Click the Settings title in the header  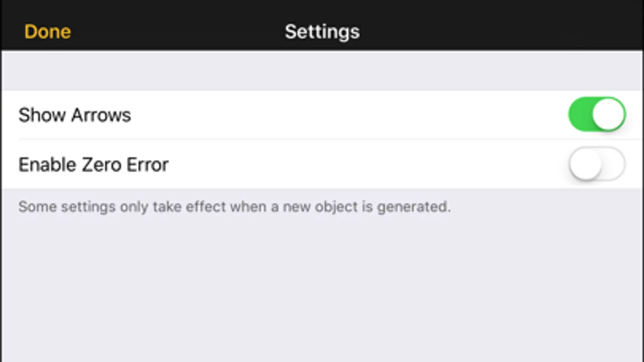tap(322, 32)
